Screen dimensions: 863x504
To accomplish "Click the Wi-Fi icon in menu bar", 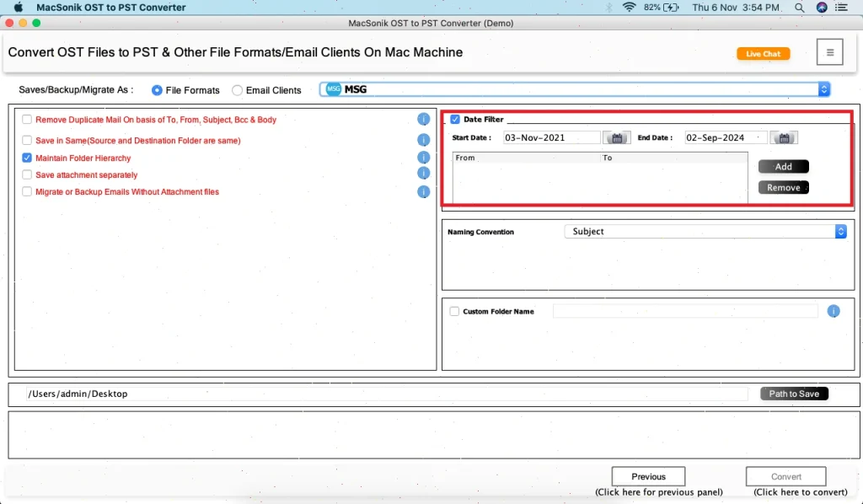I will coord(629,8).
